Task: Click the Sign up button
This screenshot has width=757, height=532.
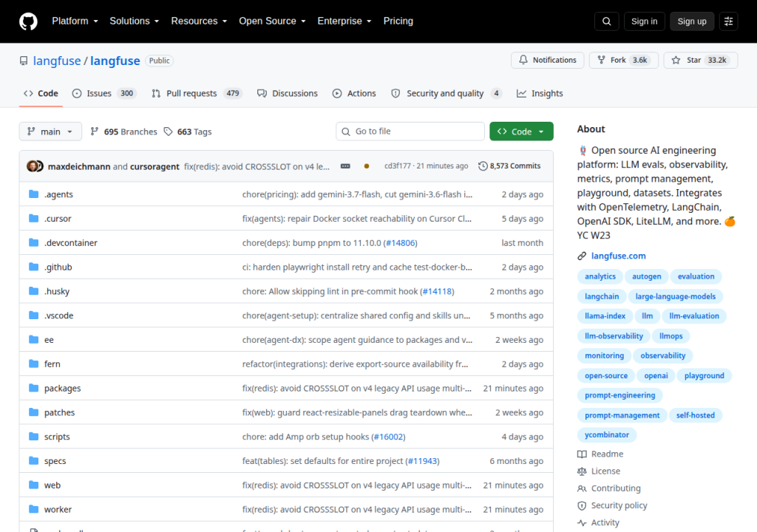Action: point(692,21)
